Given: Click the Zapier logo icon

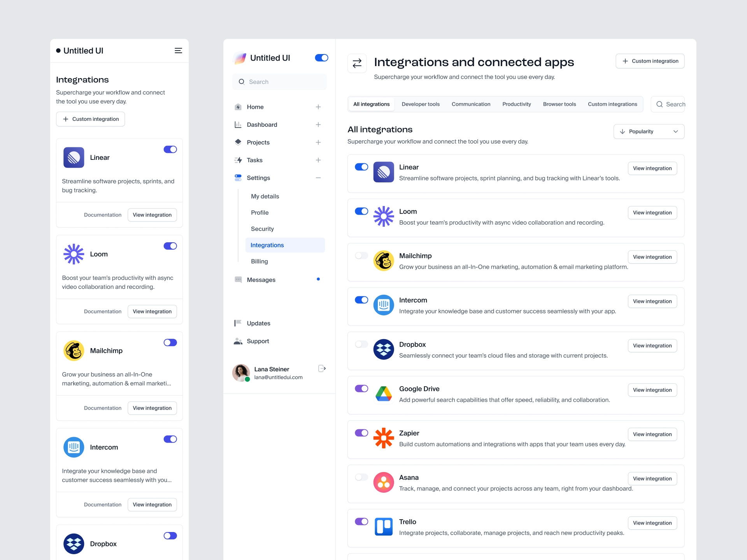Looking at the screenshot, I should point(384,438).
